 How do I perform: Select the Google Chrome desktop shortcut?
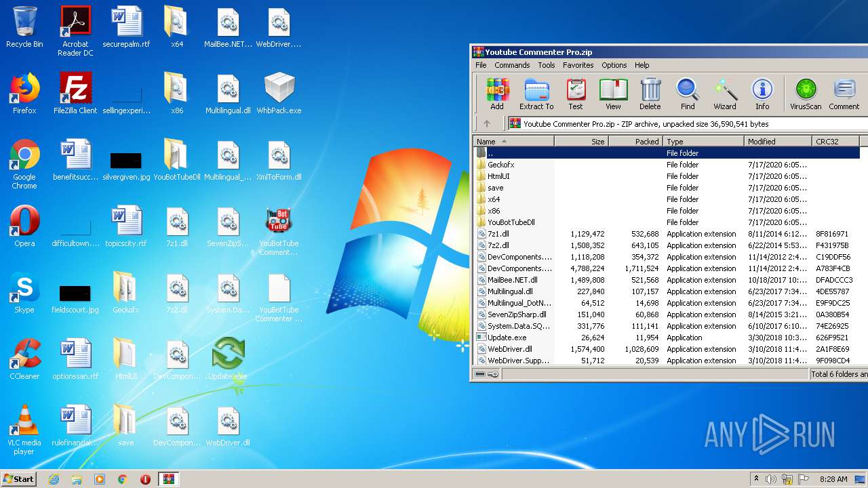tap(24, 164)
